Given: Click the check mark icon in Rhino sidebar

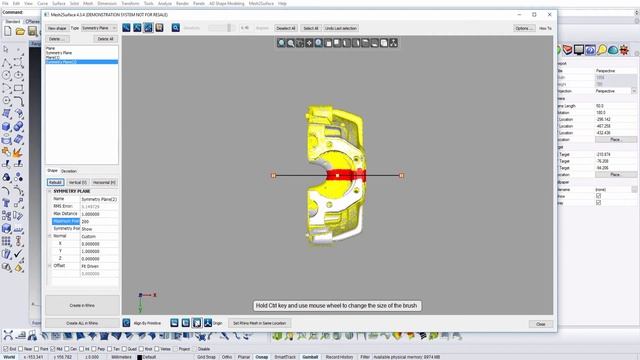Looking at the screenshot, I should [x=18, y=254].
